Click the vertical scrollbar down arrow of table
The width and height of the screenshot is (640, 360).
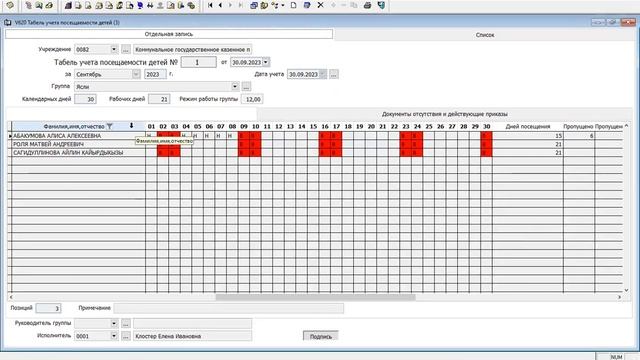(x=627, y=290)
